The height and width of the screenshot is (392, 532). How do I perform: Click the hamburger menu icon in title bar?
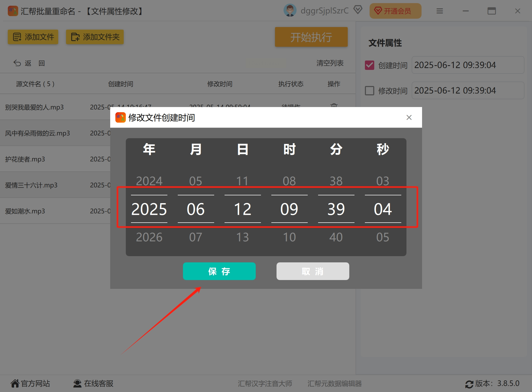tap(439, 11)
